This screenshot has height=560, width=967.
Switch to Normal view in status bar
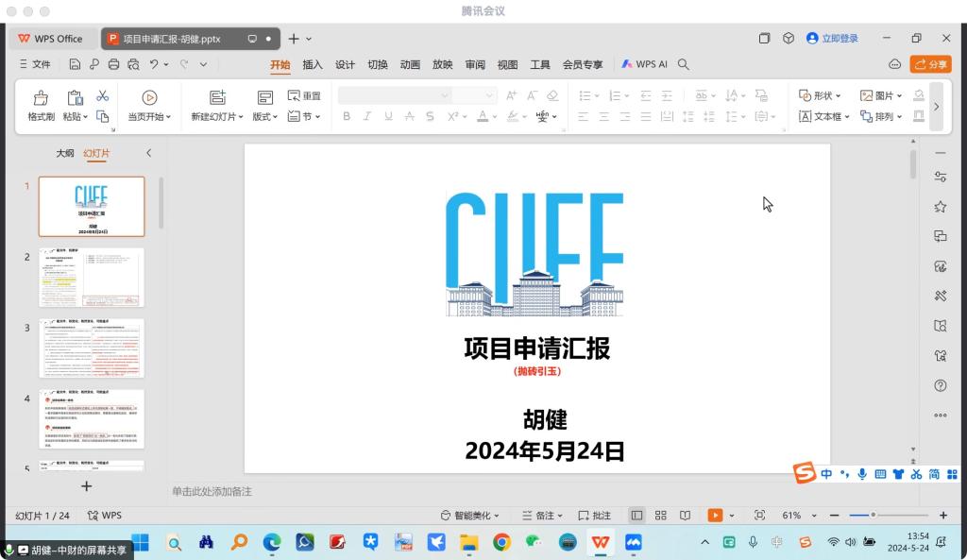click(636, 515)
